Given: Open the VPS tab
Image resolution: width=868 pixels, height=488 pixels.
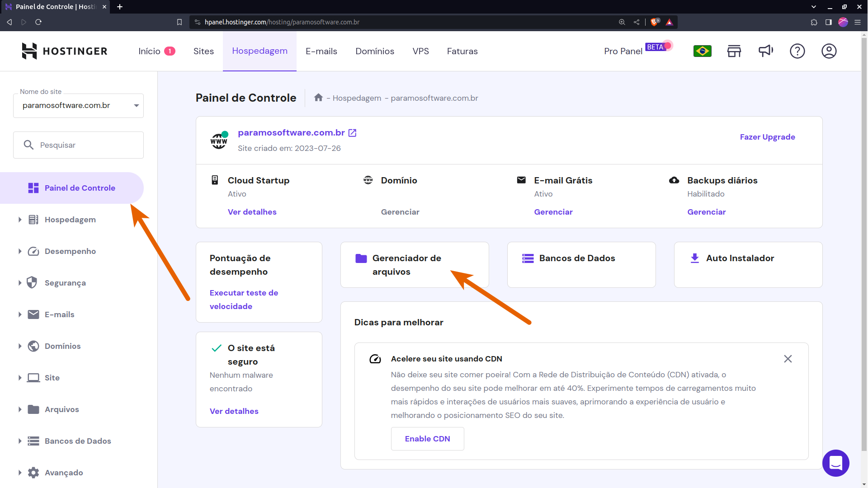Looking at the screenshot, I should point(420,51).
